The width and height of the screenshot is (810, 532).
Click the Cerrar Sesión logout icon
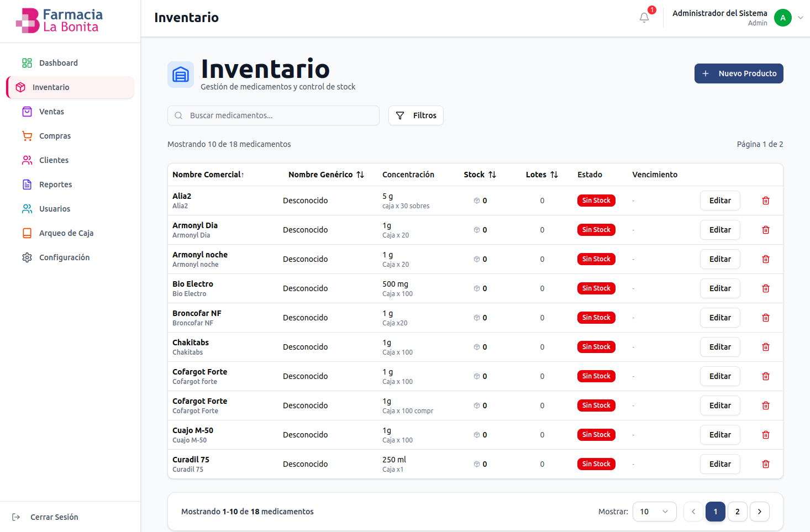pos(16,517)
